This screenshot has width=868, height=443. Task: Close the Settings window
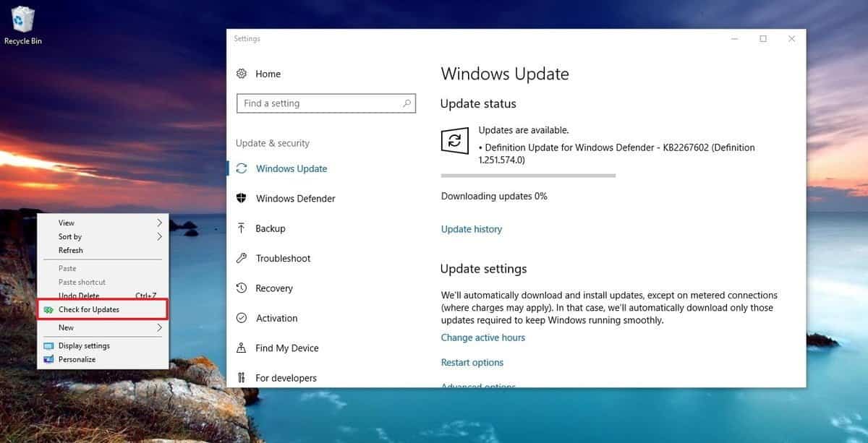click(792, 39)
